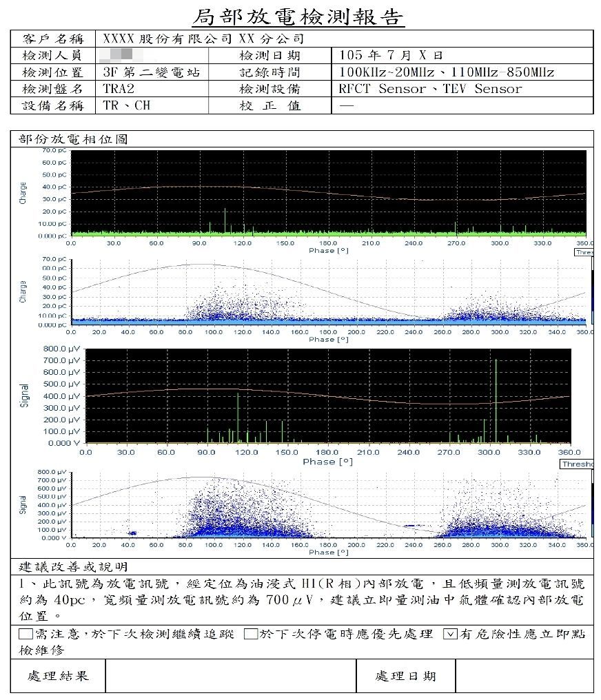Image resolution: width=601 pixels, height=700 pixels.
Task: Select the TRA2 panel name value
Action: point(119,89)
